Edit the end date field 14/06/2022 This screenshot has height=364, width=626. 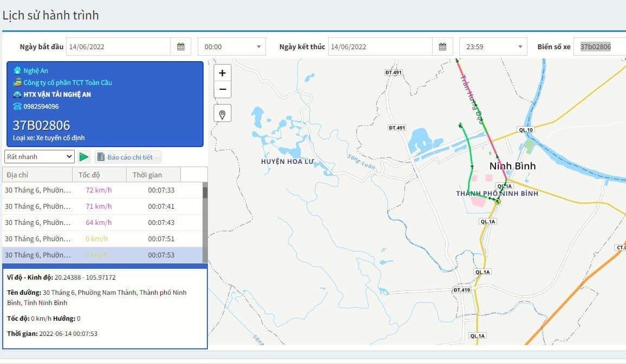[380, 47]
